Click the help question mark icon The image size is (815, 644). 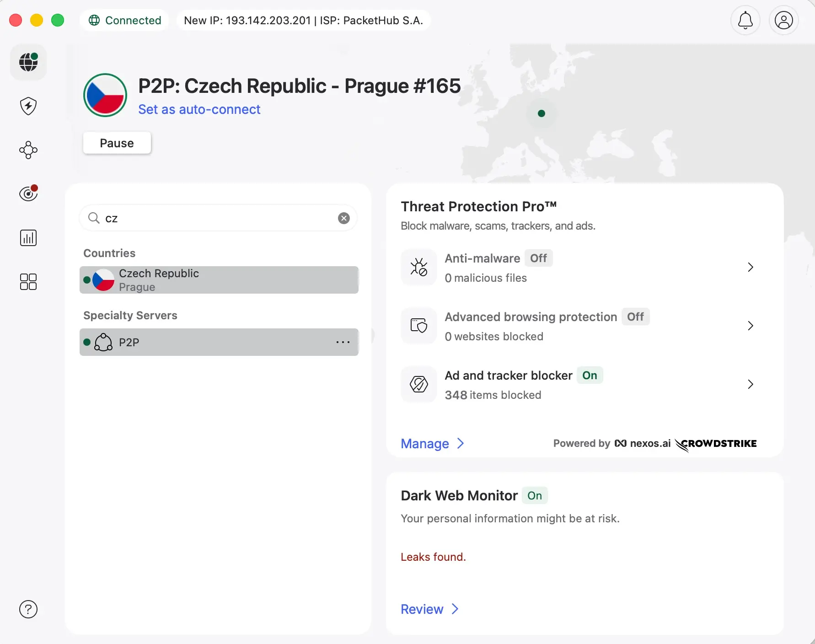(28, 609)
